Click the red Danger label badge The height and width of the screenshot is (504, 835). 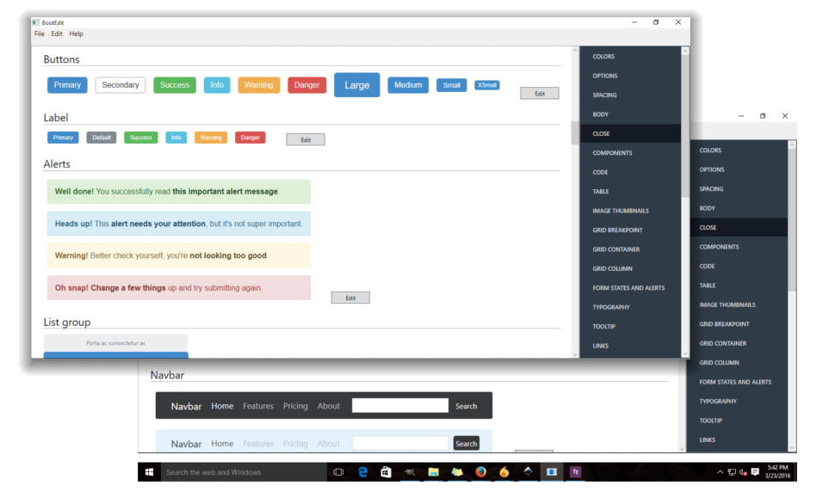(251, 138)
